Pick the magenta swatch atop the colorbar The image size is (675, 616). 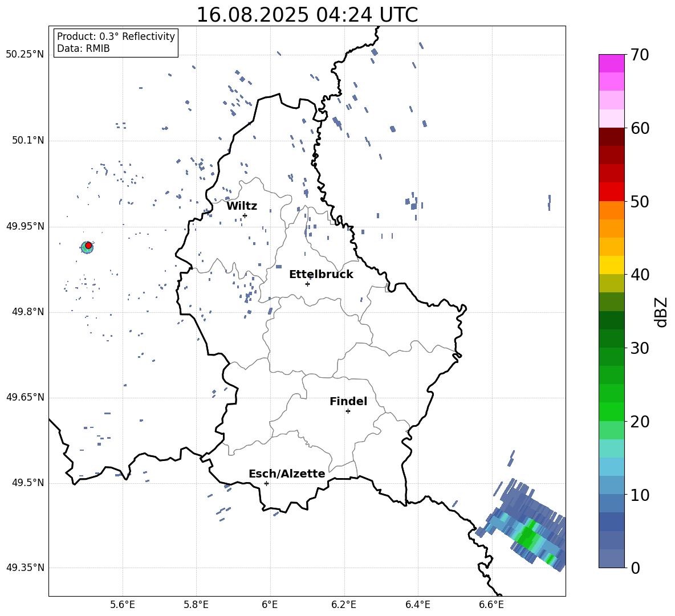[x=611, y=63]
